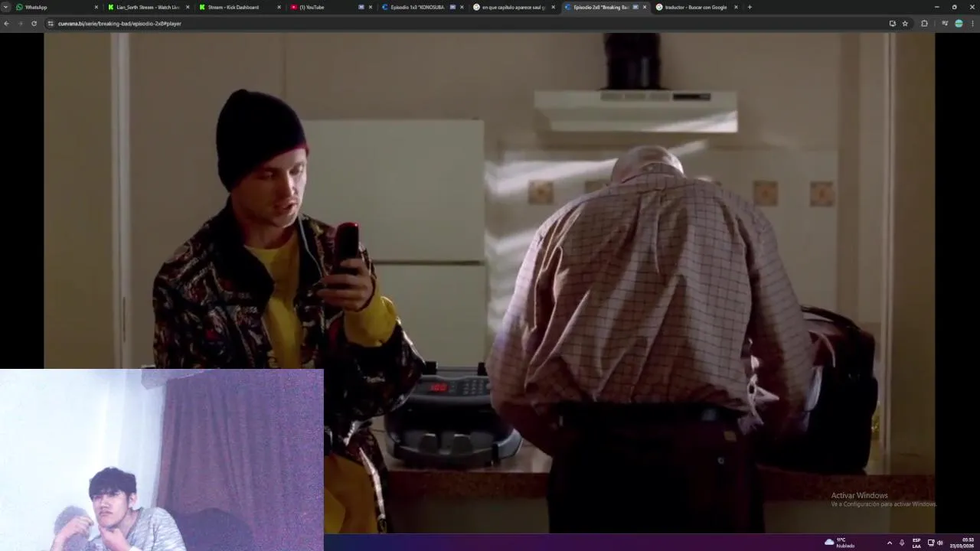The height and width of the screenshot is (551, 980).
Task: Open a new browser tab
Action: [750, 7]
